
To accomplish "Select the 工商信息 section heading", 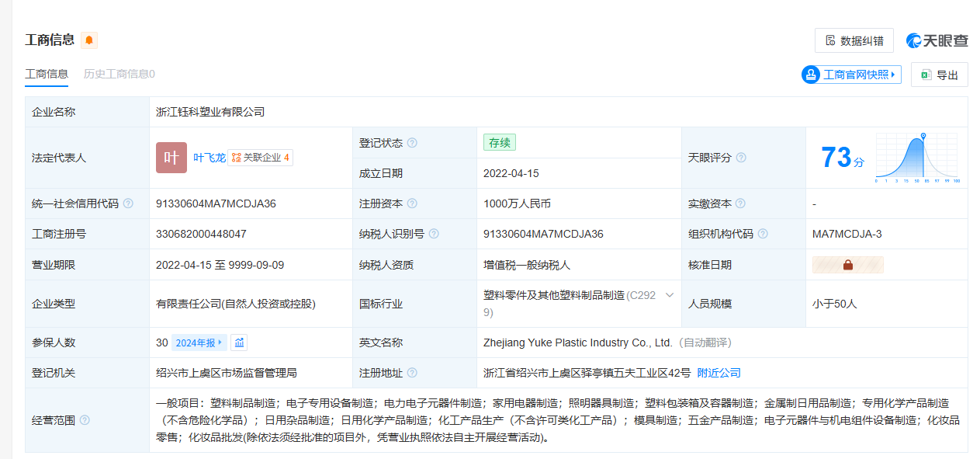I will click(x=50, y=40).
